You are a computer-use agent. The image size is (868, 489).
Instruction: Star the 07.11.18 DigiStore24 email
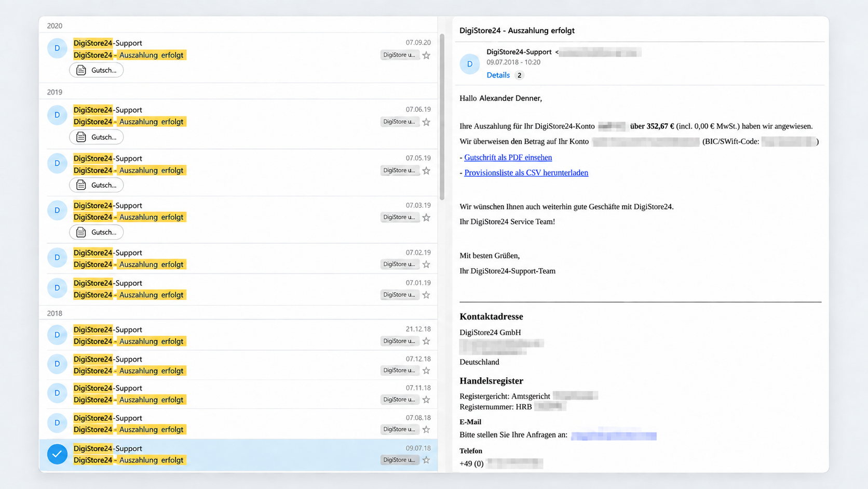tap(426, 400)
